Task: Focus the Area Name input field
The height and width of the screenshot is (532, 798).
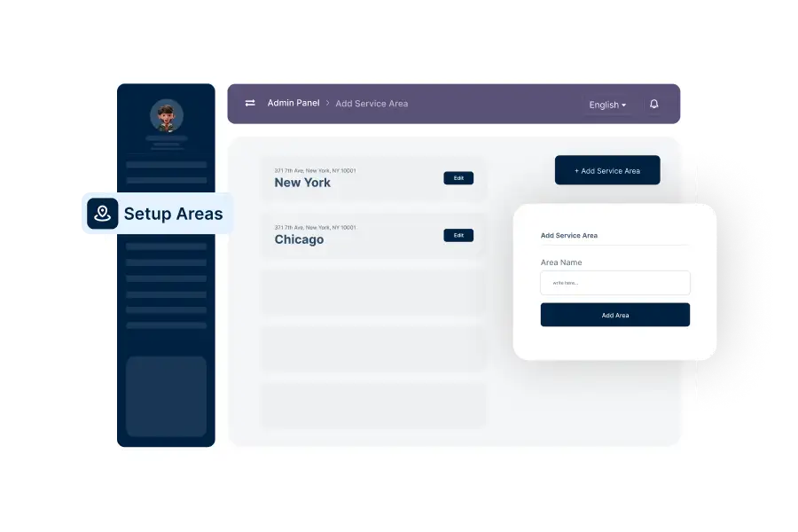Action: pyautogui.click(x=614, y=283)
